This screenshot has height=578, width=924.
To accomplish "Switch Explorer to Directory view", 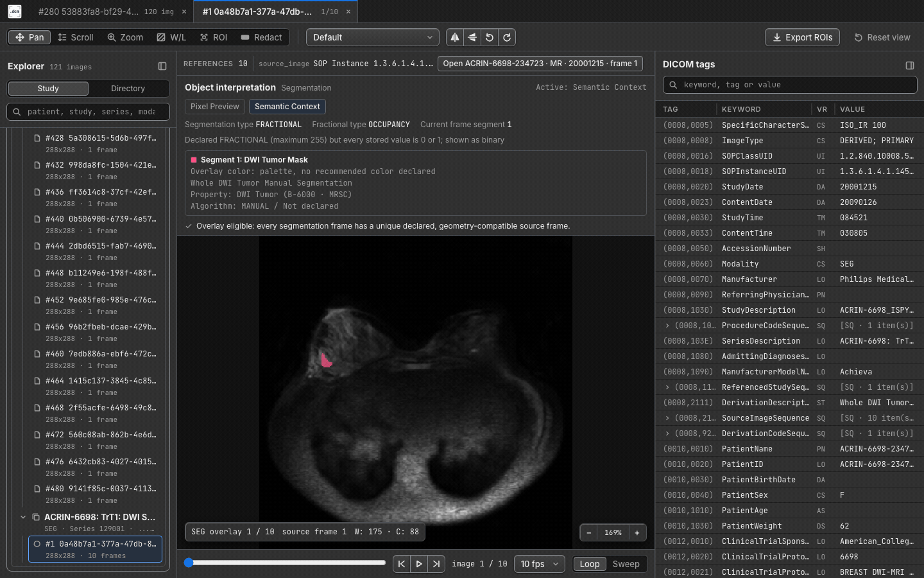I will point(128,89).
